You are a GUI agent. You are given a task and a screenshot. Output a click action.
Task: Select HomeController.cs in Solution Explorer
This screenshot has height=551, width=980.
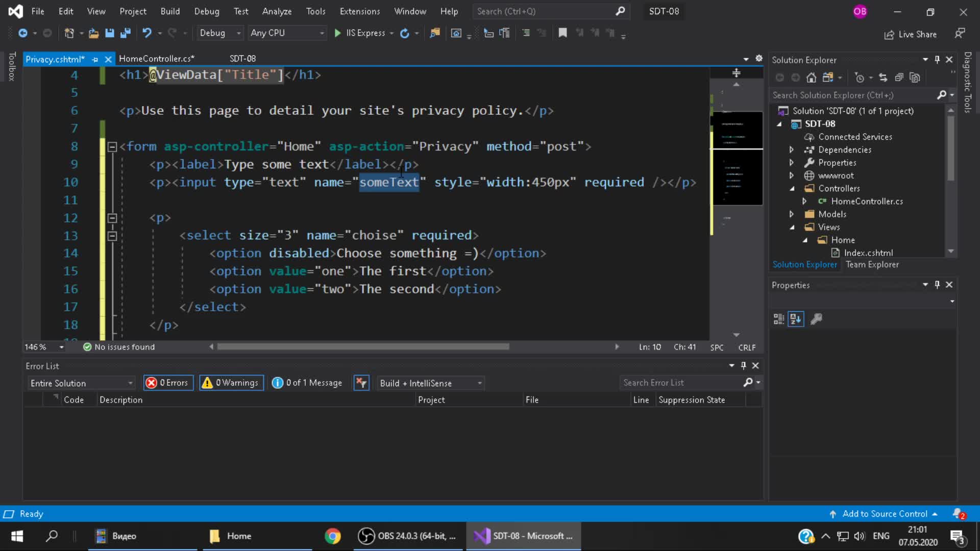click(x=867, y=202)
